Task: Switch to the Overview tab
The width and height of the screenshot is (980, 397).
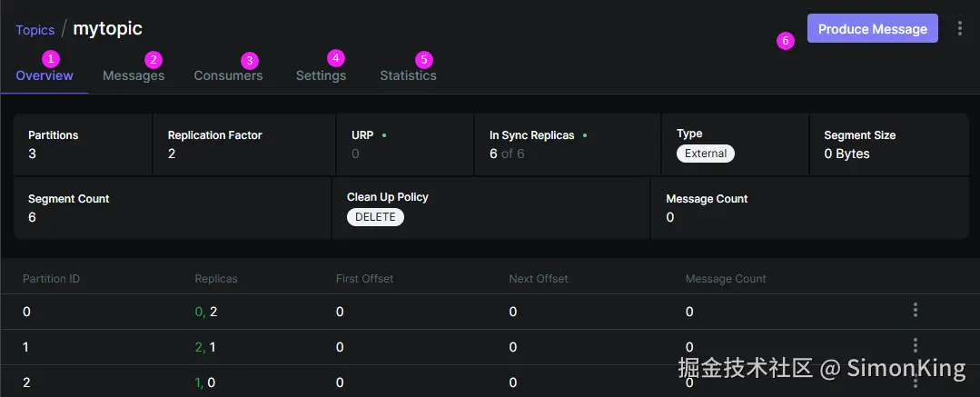Action: (45, 75)
